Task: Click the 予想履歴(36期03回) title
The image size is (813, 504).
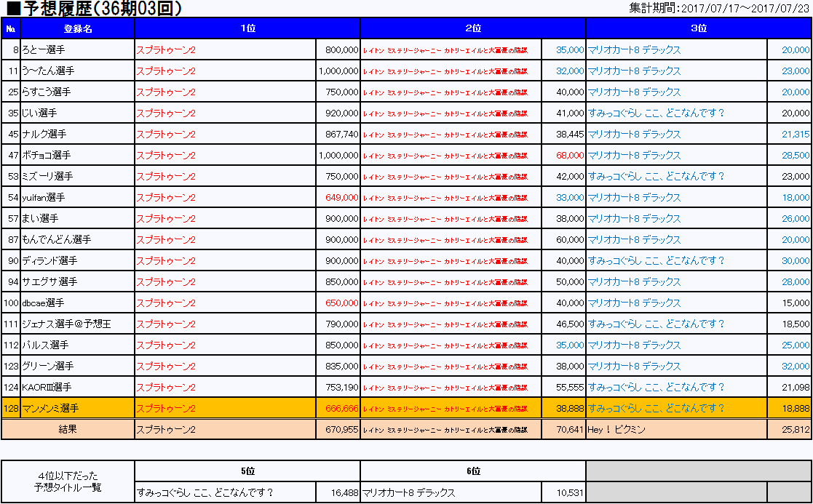Action: (95, 8)
